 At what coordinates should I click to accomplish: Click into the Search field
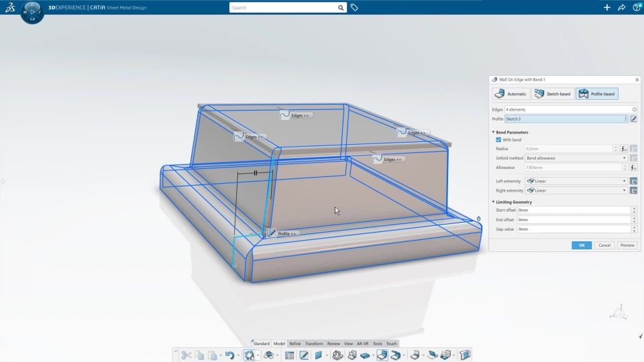point(283,7)
